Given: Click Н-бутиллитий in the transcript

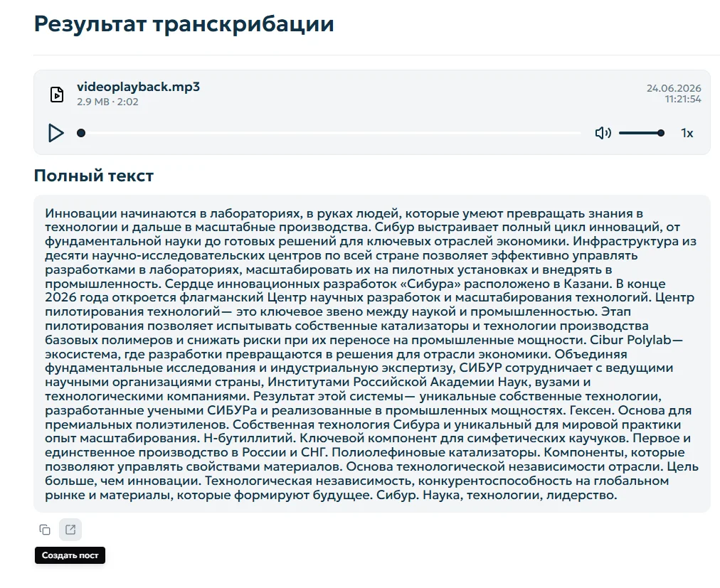Looking at the screenshot, I should pyautogui.click(x=248, y=439).
